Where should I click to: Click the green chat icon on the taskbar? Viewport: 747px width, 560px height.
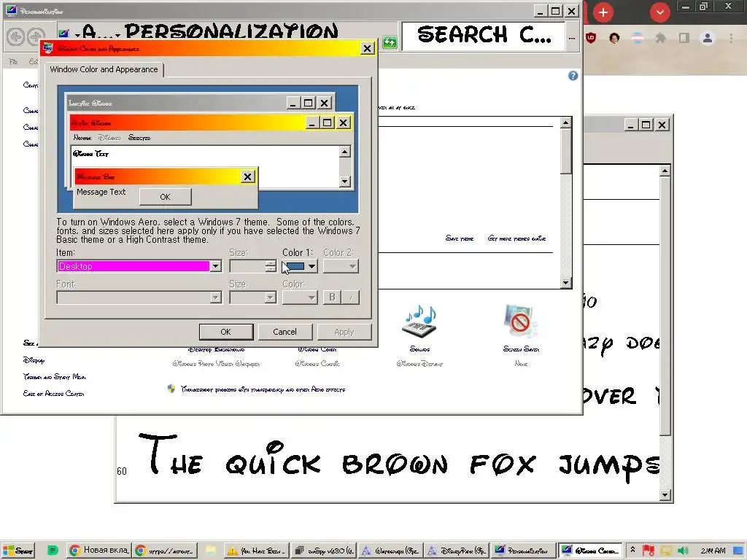53,551
